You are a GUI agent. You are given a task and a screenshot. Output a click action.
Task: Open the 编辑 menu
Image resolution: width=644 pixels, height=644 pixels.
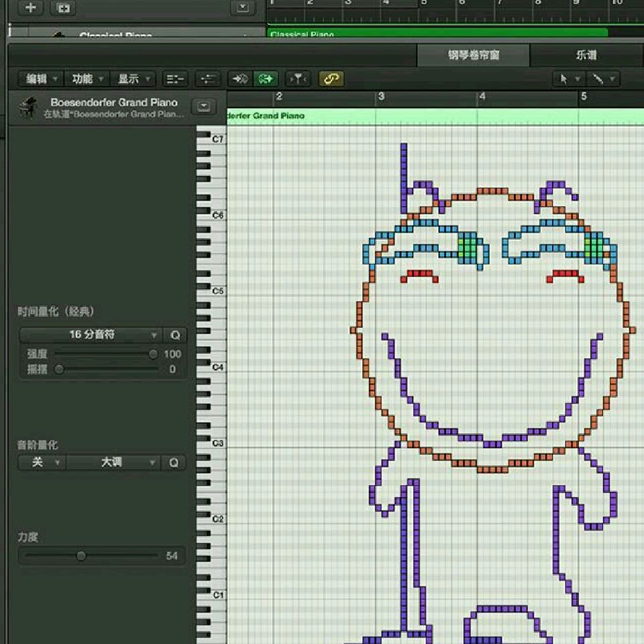click(x=40, y=79)
